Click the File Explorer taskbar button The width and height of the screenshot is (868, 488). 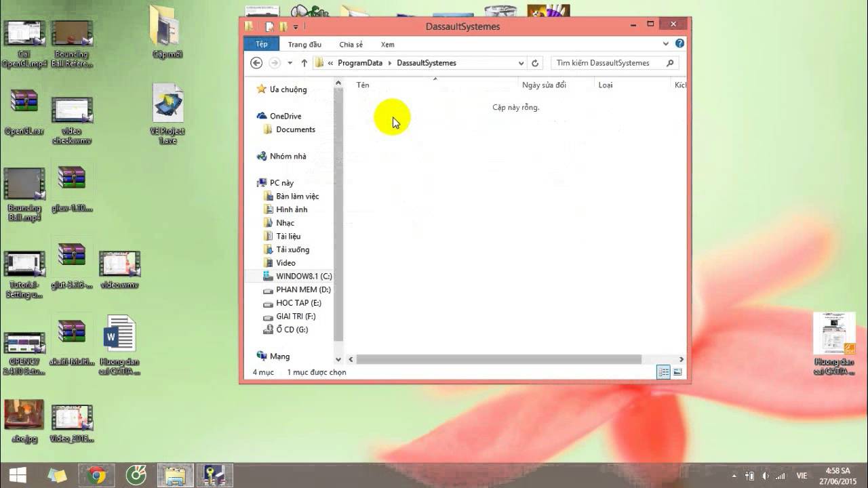(176, 476)
